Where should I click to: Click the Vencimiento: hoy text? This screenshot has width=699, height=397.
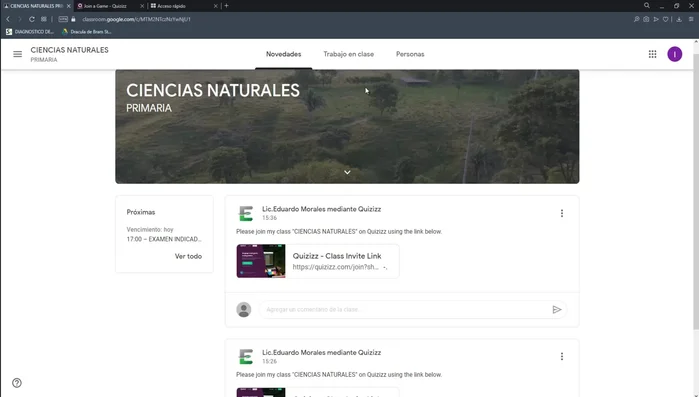(x=150, y=229)
